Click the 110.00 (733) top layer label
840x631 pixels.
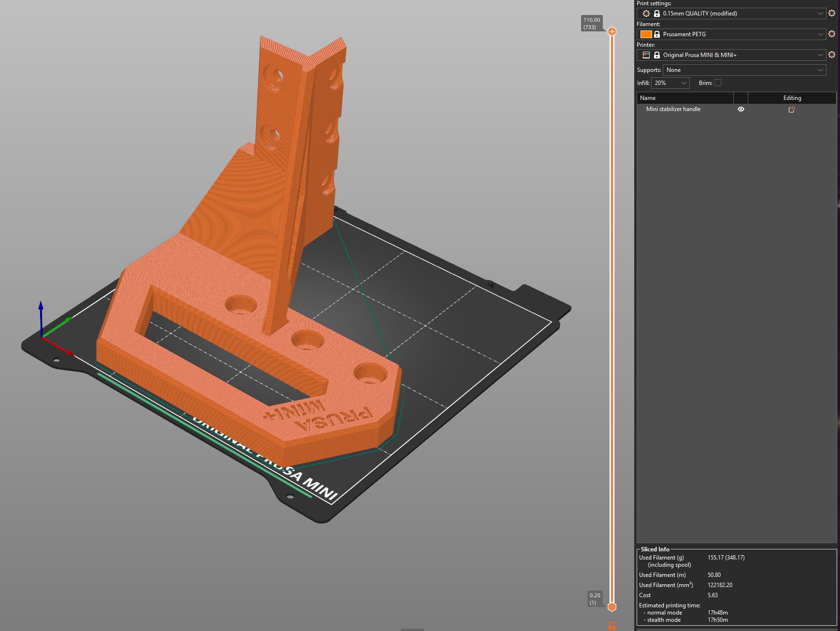pyautogui.click(x=592, y=23)
